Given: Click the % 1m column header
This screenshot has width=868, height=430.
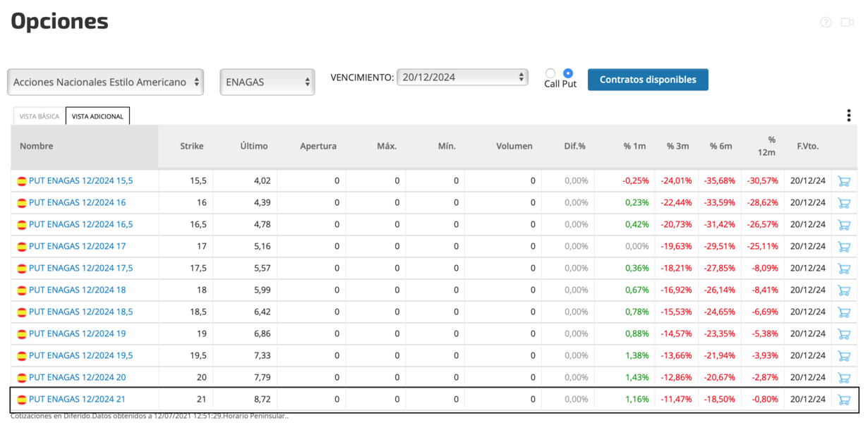Looking at the screenshot, I should pyautogui.click(x=634, y=146).
